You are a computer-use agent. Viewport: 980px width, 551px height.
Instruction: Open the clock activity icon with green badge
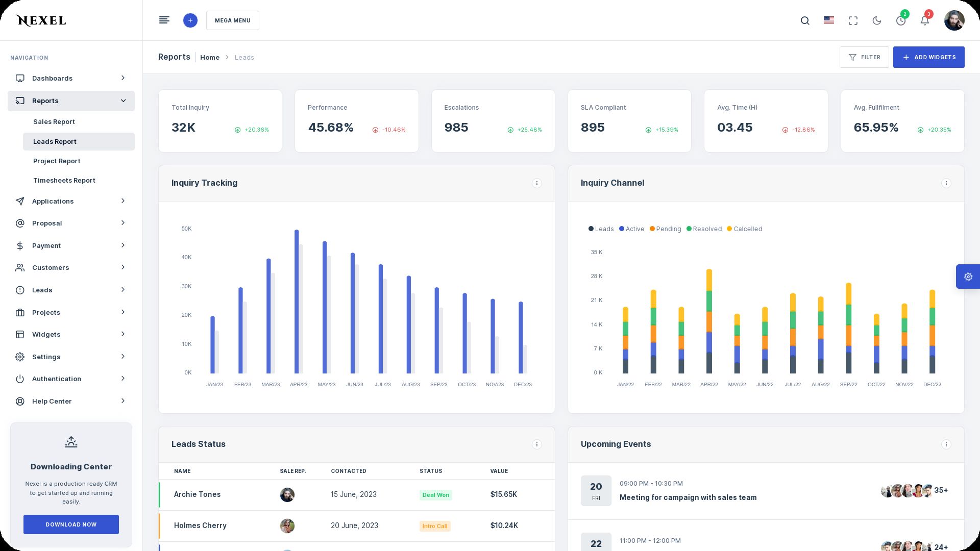pyautogui.click(x=901, y=21)
